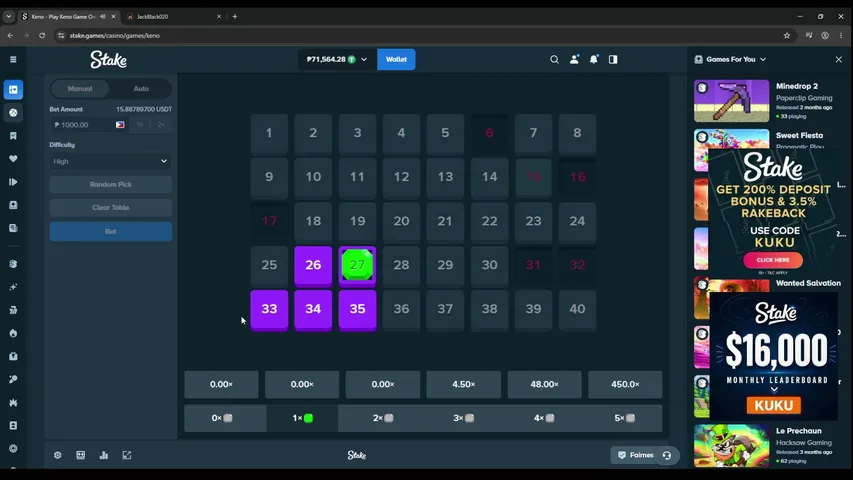Open live stats bar chart icon
The width and height of the screenshot is (853, 480).
point(103,455)
